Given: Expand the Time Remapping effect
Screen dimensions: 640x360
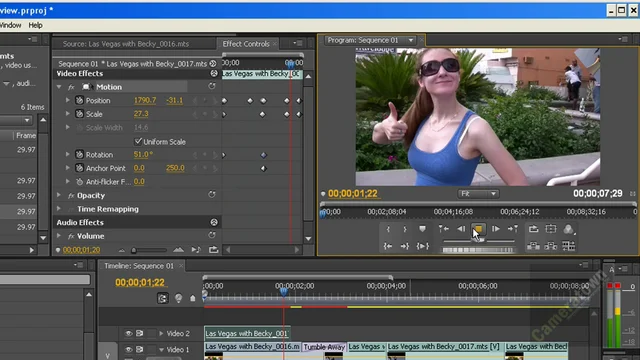Looking at the screenshot, I should 59,209.
